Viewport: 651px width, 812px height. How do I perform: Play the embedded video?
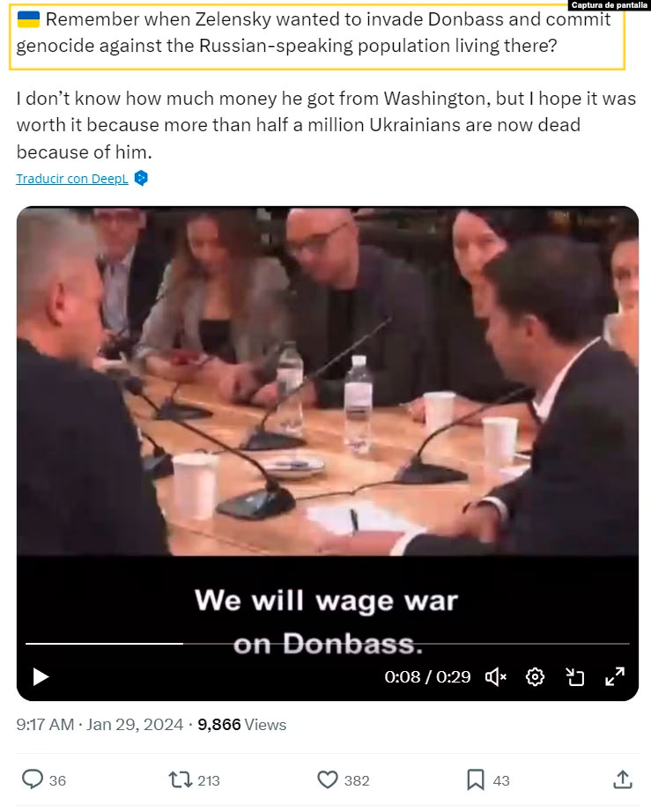click(41, 677)
